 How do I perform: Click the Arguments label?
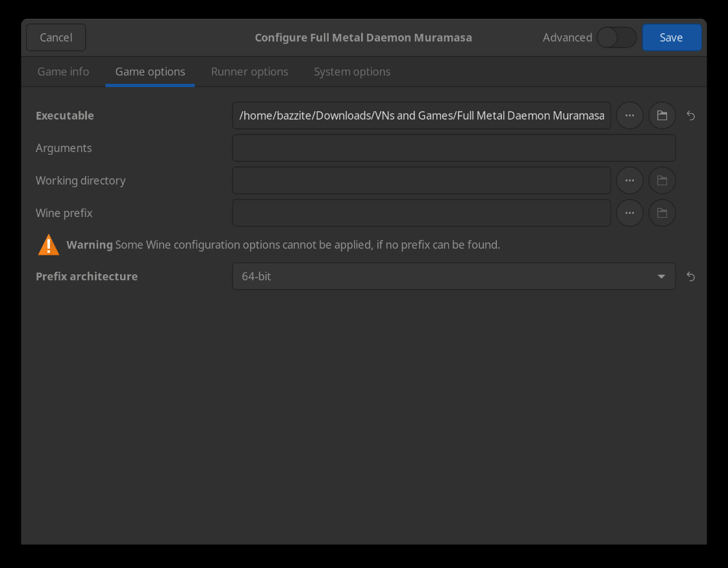[64, 148]
